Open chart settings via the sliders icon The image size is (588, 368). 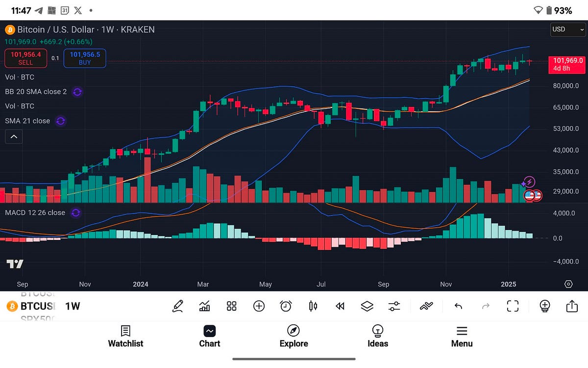coord(393,306)
